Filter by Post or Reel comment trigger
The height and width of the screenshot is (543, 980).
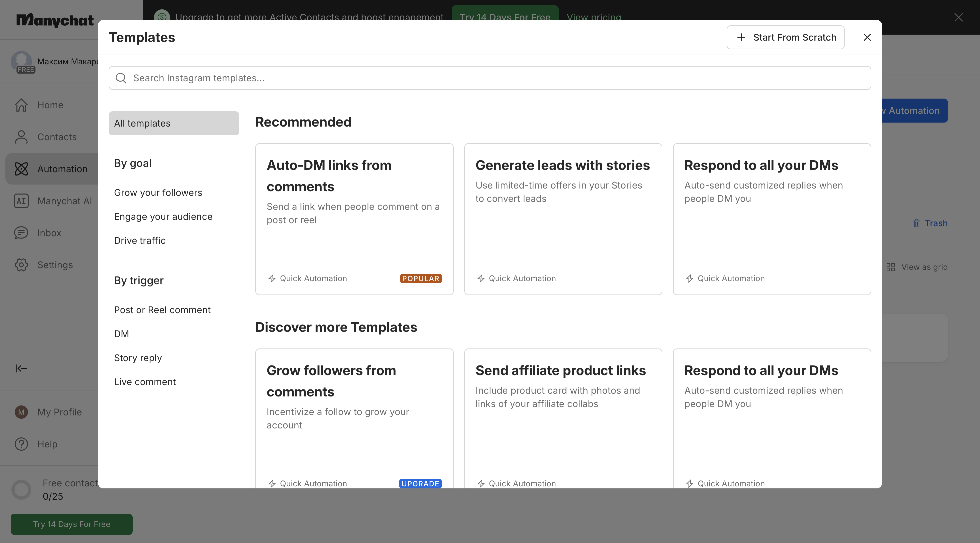click(x=162, y=310)
